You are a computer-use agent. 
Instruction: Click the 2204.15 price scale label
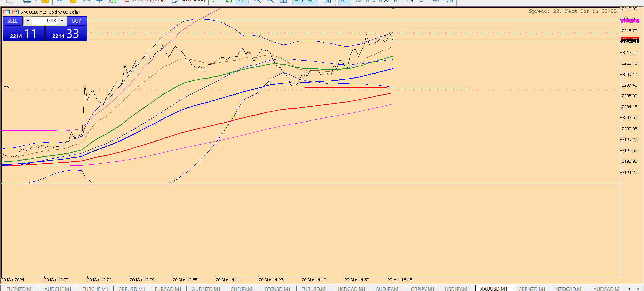629,107
